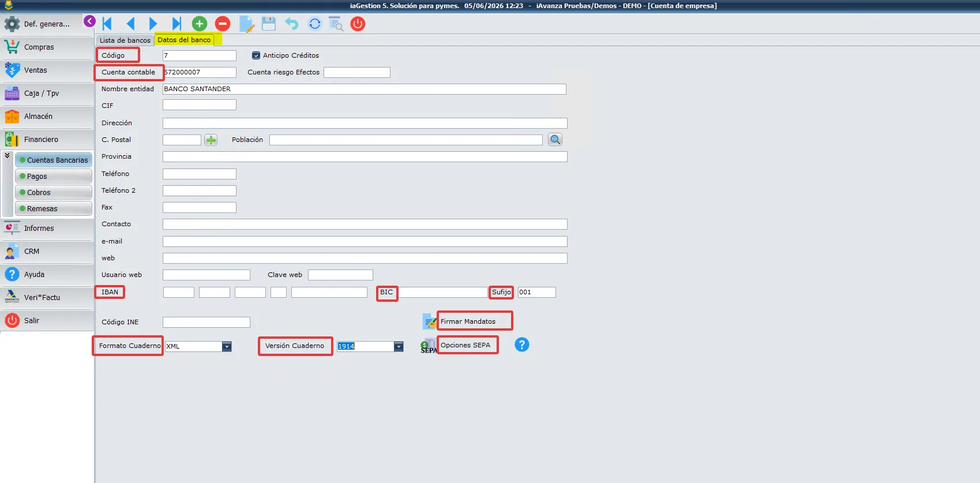The height and width of the screenshot is (483, 980).
Task: Open Financiero module
Action: (x=47, y=140)
